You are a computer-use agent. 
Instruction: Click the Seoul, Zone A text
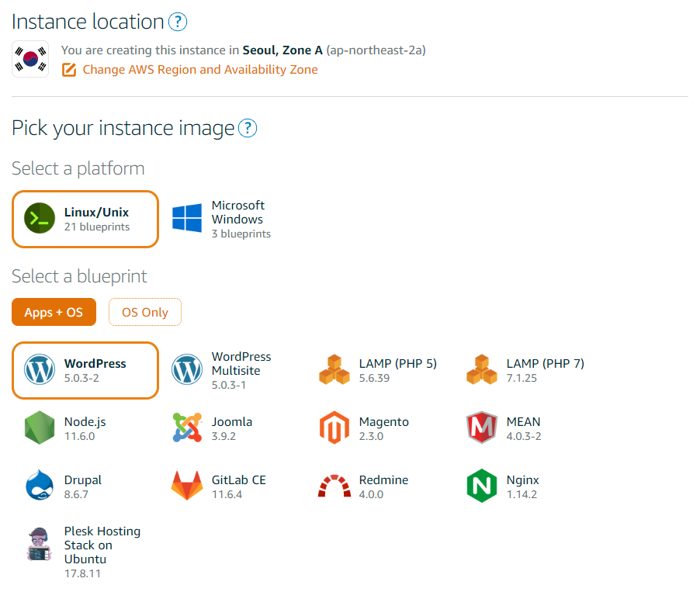point(282,50)
